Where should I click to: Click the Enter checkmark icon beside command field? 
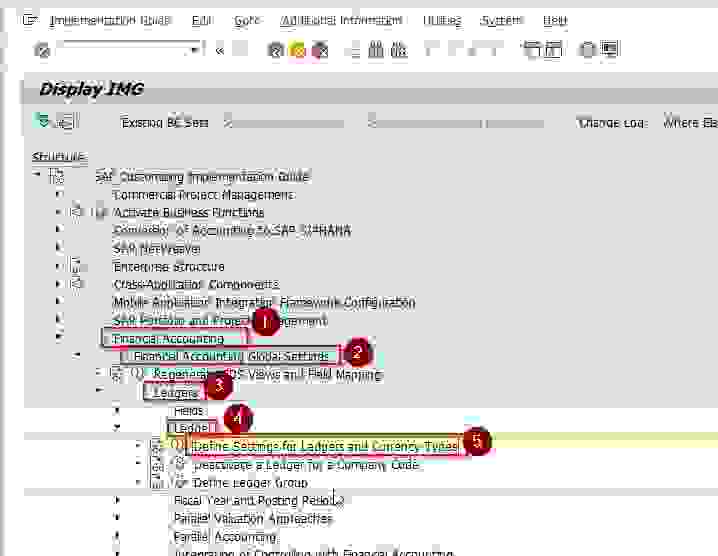(x=42, y=49)
